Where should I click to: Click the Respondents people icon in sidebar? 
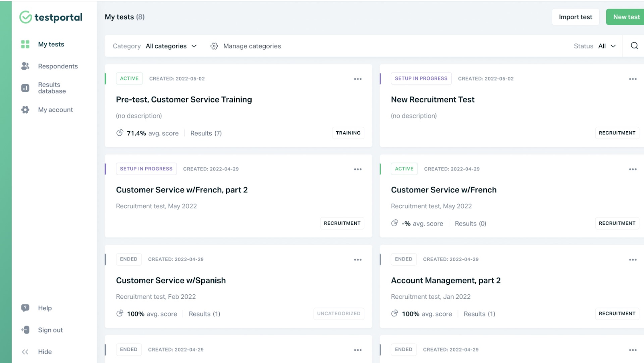point(25,66)
